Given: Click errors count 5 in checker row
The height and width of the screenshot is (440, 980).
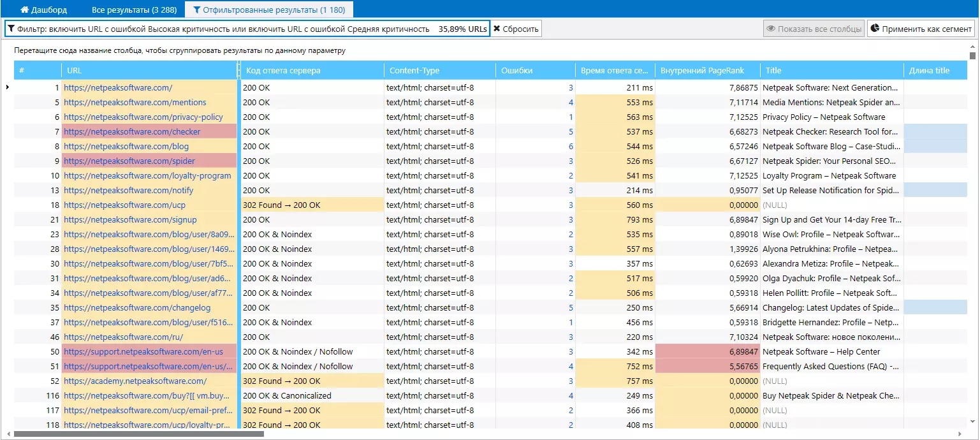Looking at the screenshot, I should point(571,132).
